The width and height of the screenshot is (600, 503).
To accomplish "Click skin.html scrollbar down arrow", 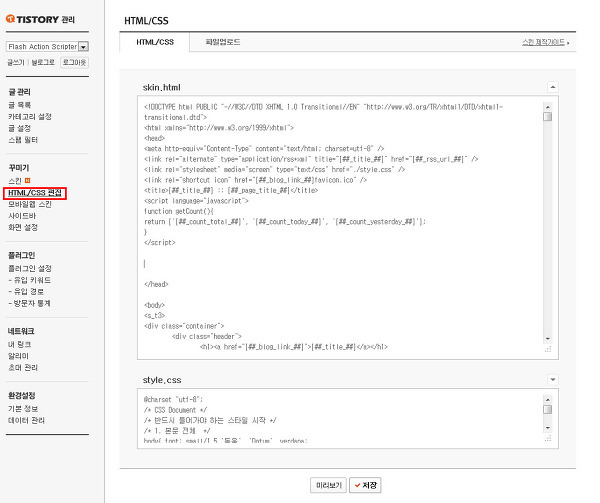I will 548,339.
